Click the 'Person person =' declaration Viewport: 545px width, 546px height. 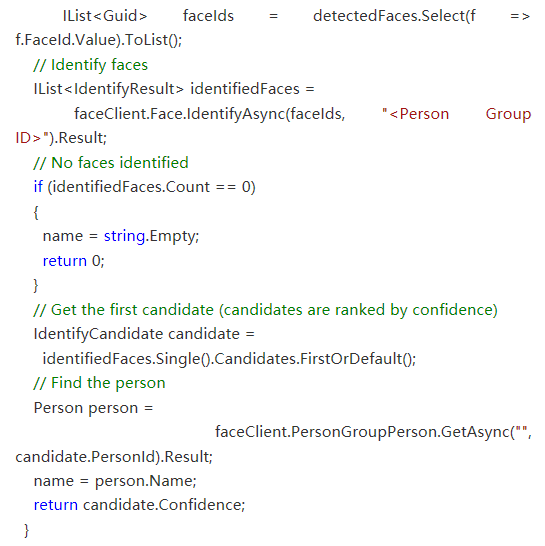coord(93,408)
